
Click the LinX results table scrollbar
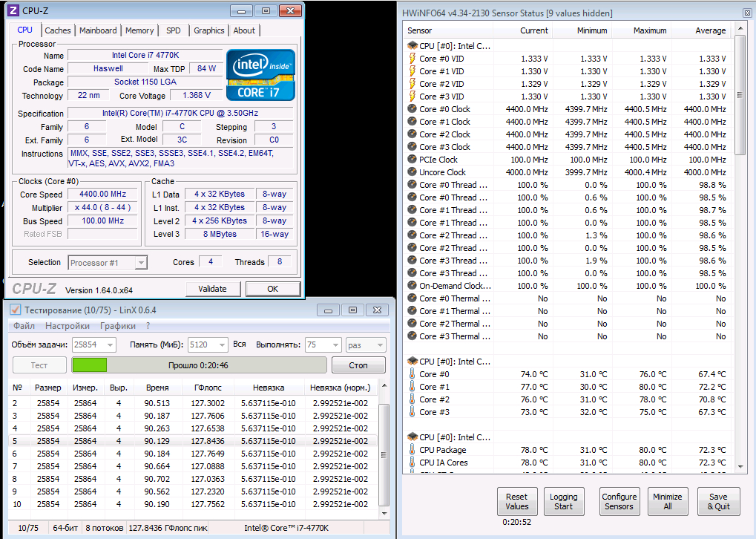[x=384, y=448]
